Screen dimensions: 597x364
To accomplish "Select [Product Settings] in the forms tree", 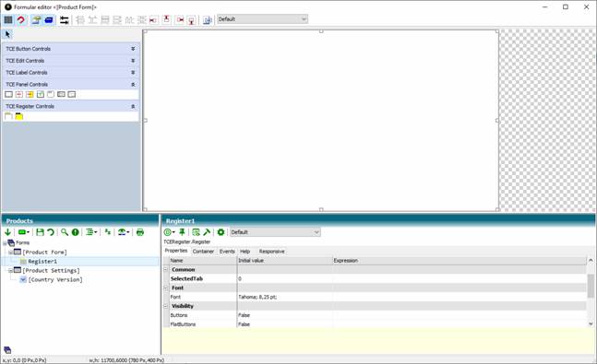I will tap(51, 270).
